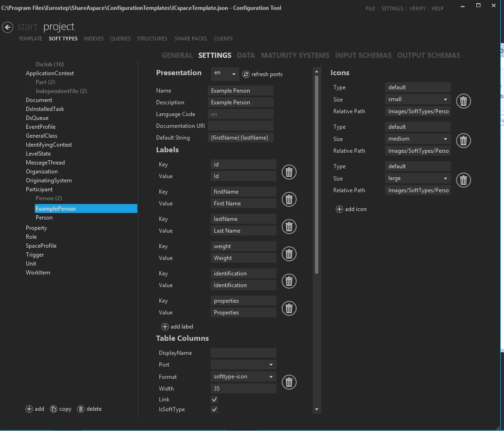This screenshot has width=504, height=431.
Task: Open the HELP menu
Action: [437, 8]
